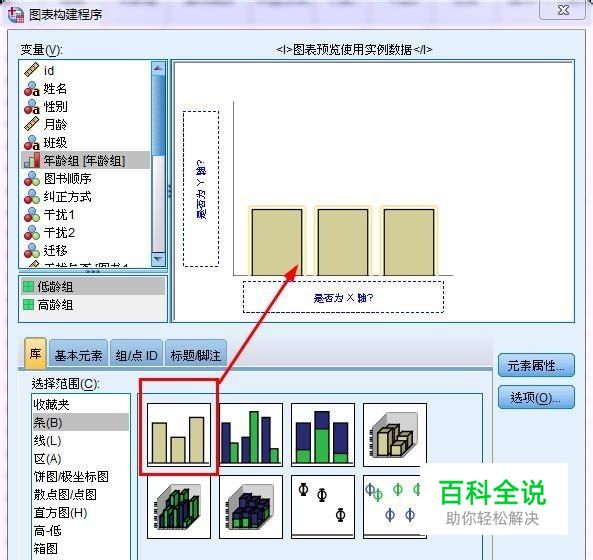
Task: Click the green category icon beside 低龄组
Action: pyautogui.click(x=28, y=286)
